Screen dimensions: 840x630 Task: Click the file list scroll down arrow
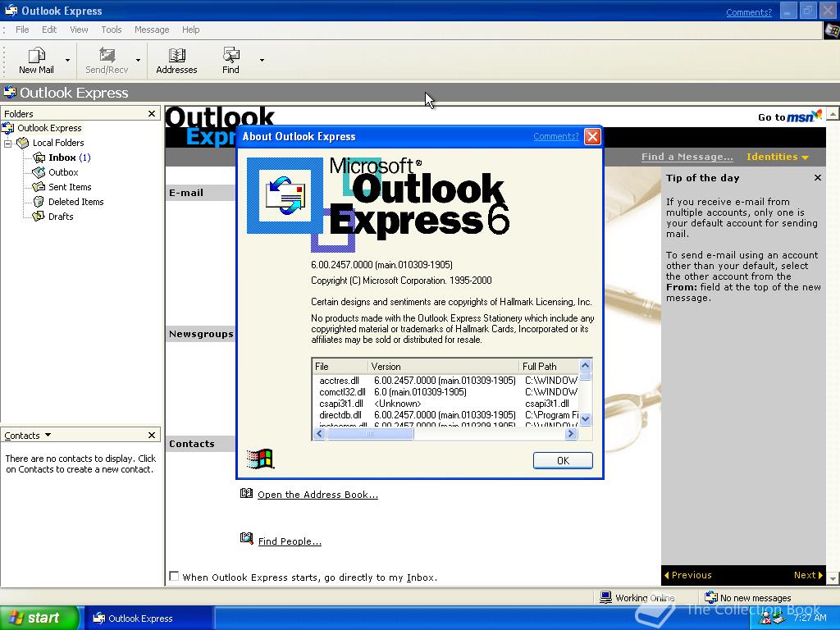(x=586, y=419)
